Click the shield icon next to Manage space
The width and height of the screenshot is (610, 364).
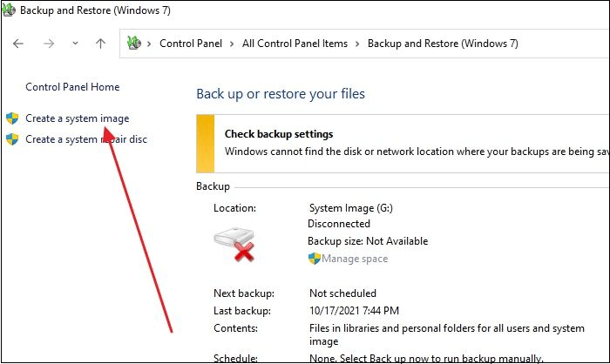pos(315,259)
